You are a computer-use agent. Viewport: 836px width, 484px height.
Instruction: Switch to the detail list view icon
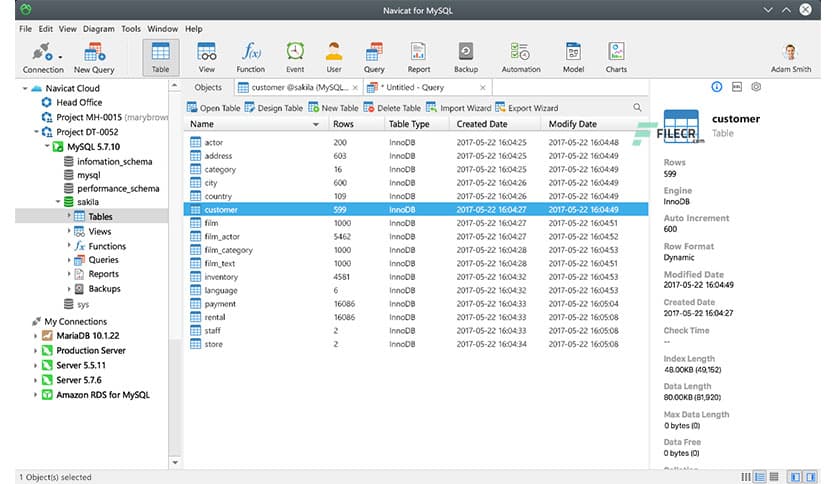tap(760, 477)
